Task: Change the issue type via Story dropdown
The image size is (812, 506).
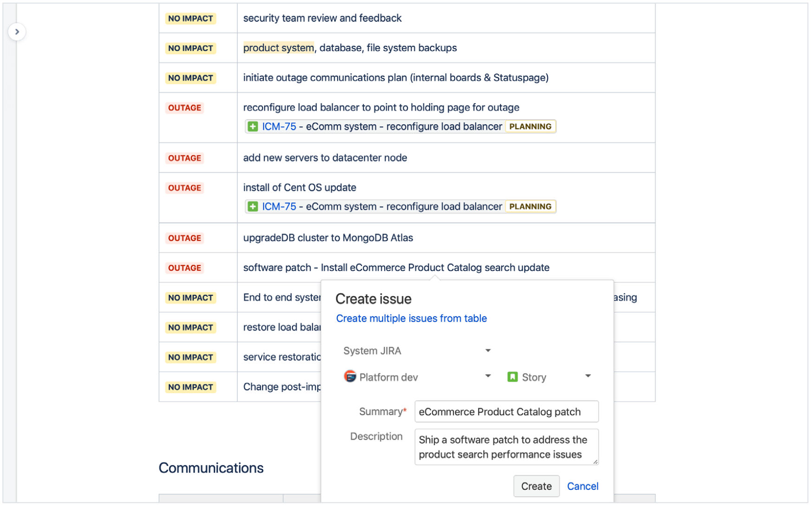Action: (588, 376)
